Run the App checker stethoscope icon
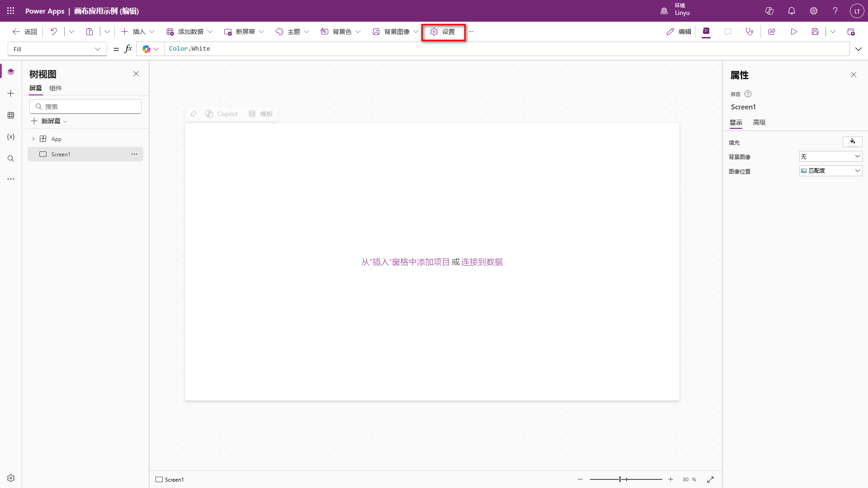This screenshot has width=868, height=488. tap(750, 32)
